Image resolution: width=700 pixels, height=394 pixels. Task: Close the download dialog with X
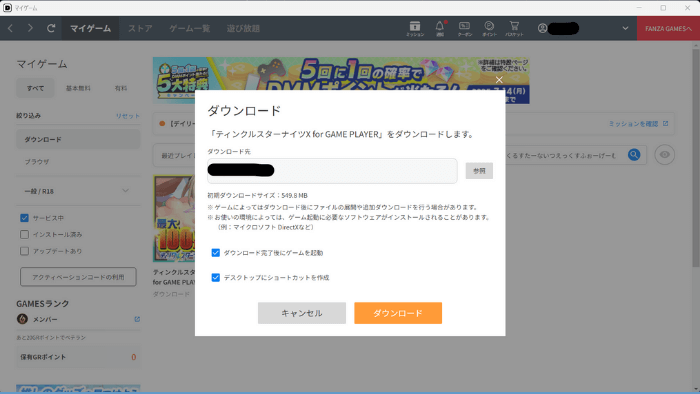click(499, 79)
